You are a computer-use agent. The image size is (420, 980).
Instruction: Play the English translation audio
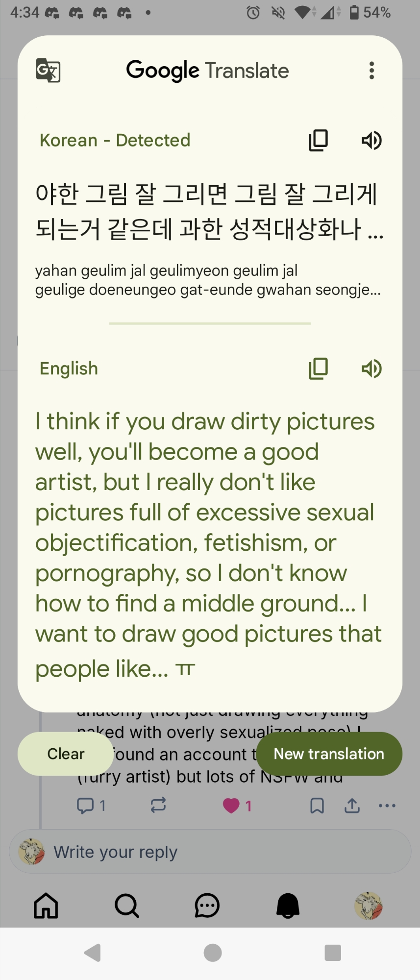tap(371, 368)
